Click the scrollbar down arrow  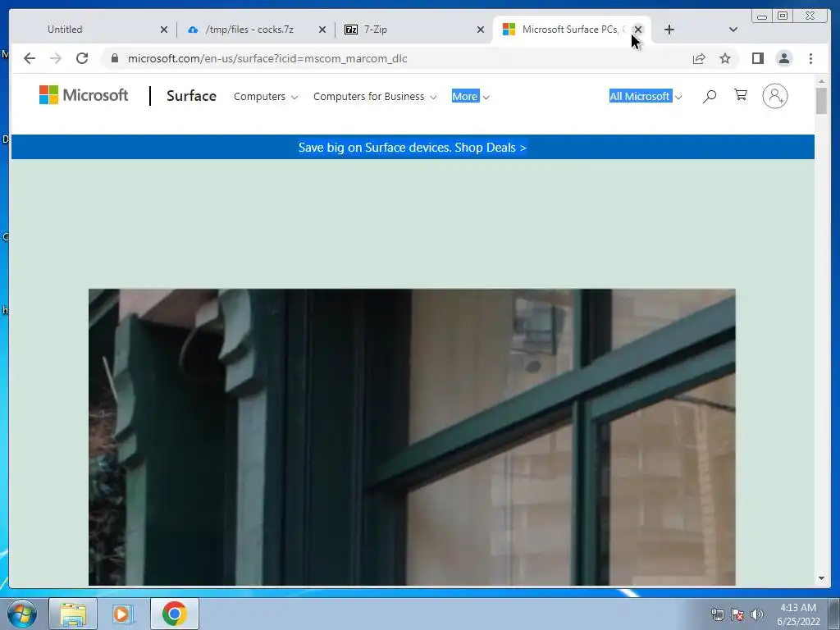click(821, 578)
